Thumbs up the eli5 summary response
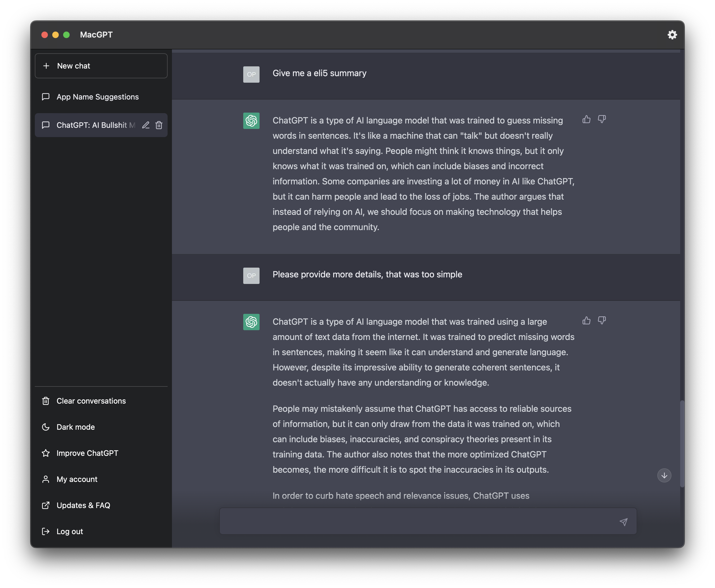This screenshot has width=715, height=588. click(x=586, y=119)
